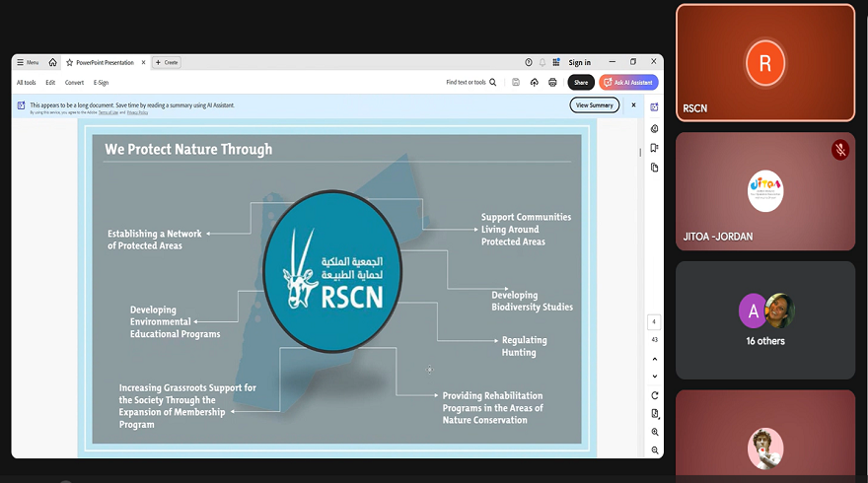Image resolution: width=868 pixels, height=483 pixels.
Task: Close the PowerPoint Presentation tab
Action: 143,62
